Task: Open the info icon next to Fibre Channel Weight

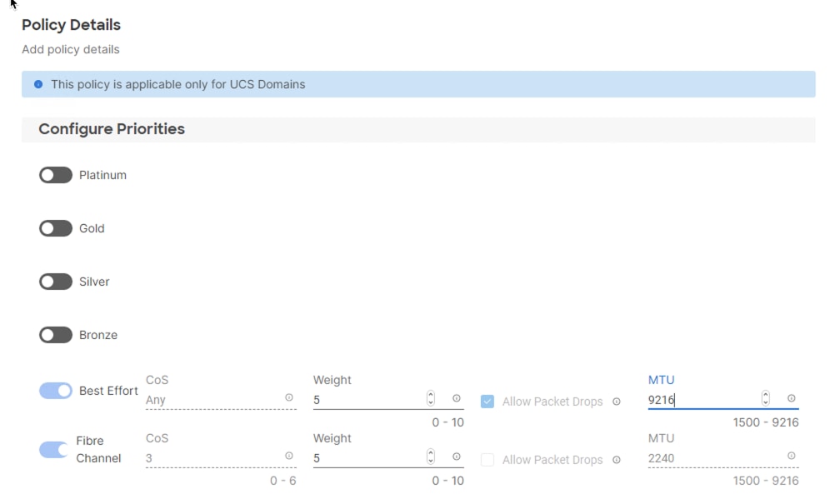Action: 457,457
